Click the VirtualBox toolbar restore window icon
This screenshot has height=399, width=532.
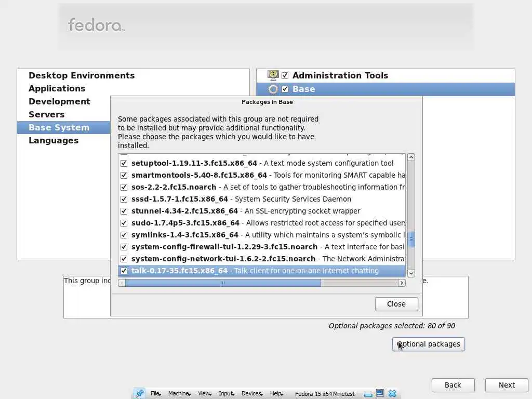pos(380,393)
